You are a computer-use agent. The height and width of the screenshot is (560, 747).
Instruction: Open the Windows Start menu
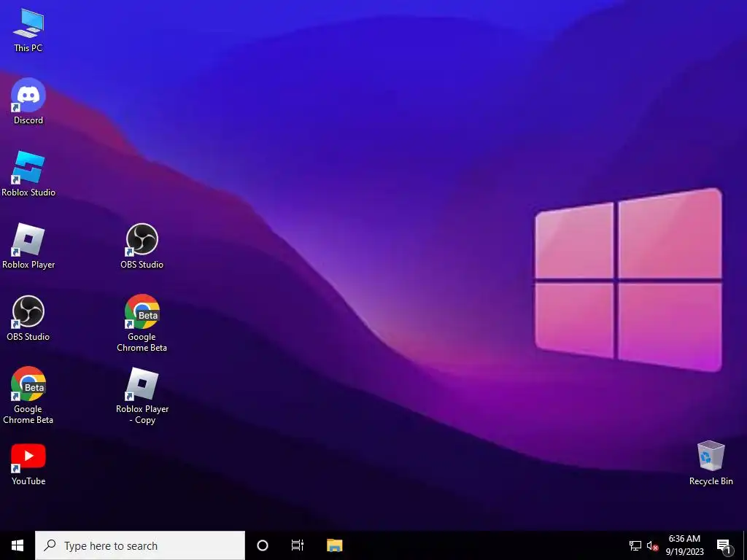[x=18, y=545]
